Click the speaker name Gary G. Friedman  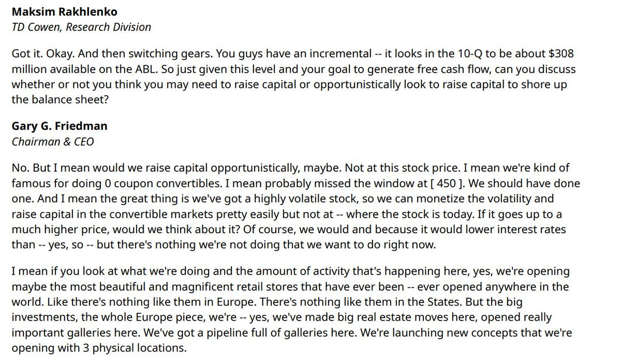click(x=60, y=126)
